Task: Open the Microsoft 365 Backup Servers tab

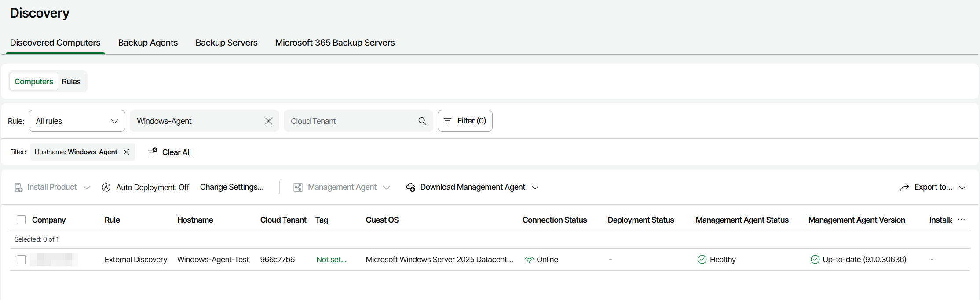Action: [335, 43]
